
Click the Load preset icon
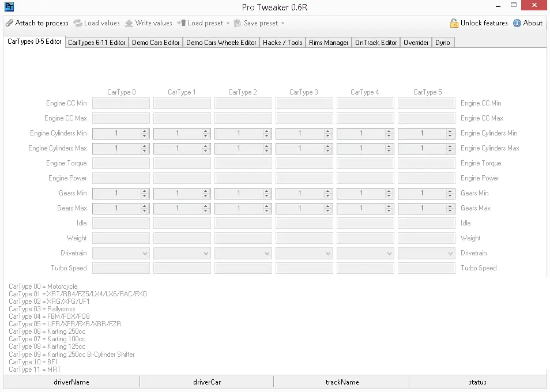click(x=182, y=23)
